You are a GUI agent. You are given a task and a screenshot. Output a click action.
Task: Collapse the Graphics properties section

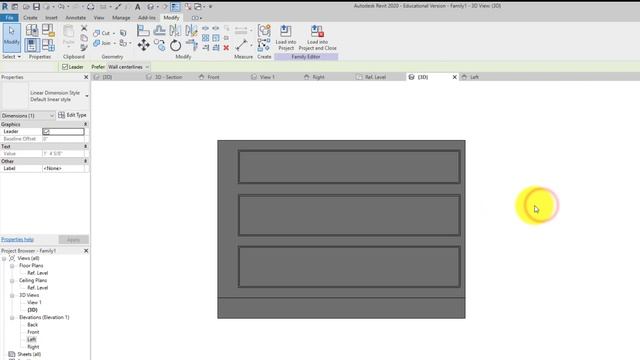85,124
